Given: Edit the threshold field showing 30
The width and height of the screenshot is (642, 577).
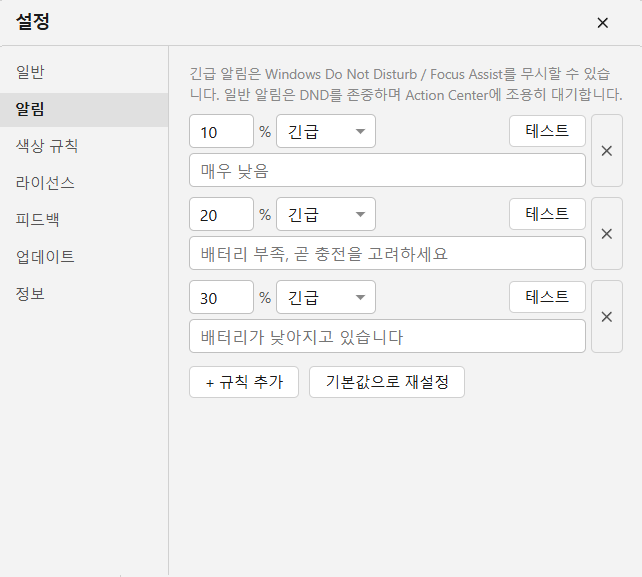Looking at the screenshot, I should click(x=222, y=297).
